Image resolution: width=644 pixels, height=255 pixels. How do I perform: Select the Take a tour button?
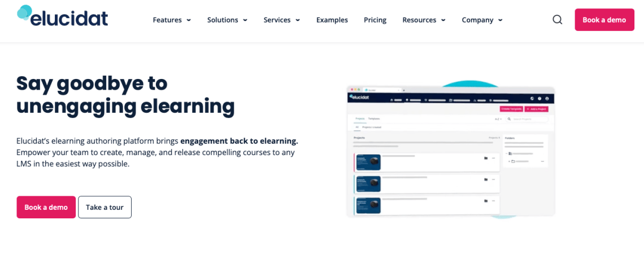(x=105, y=207)
